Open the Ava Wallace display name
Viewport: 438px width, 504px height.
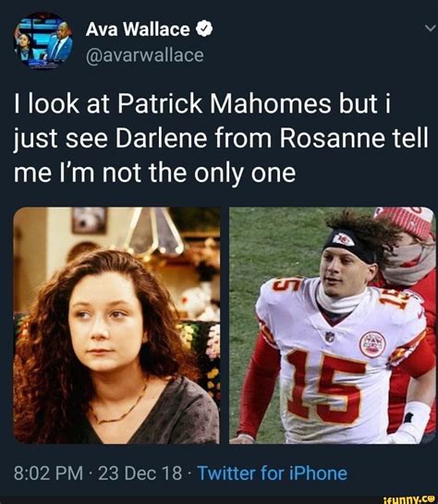tap(138, 30)
